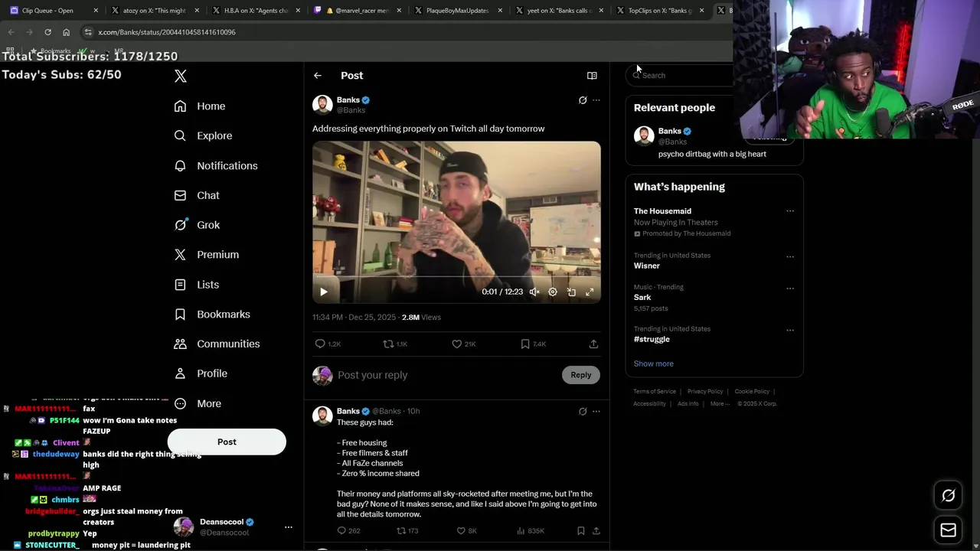The image size is (980, 551).
Task: Click browser home button
Action: click(66, 32)
